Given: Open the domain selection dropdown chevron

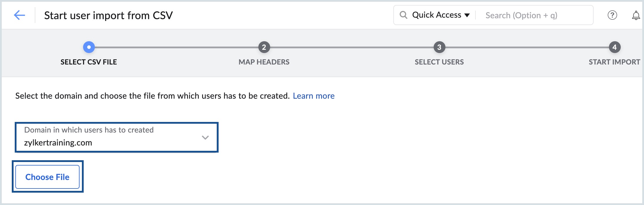Looking at the screenshot, I should 205,138.
